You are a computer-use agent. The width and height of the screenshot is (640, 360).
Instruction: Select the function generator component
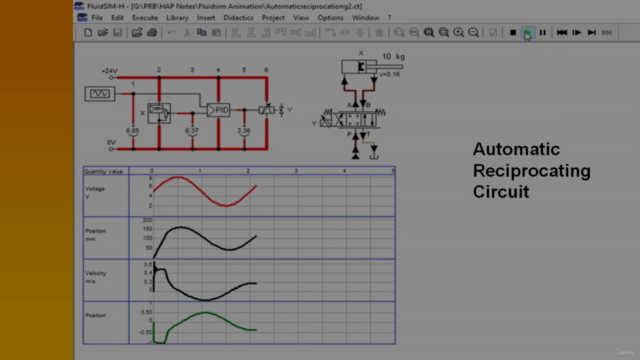click(100, 94)
